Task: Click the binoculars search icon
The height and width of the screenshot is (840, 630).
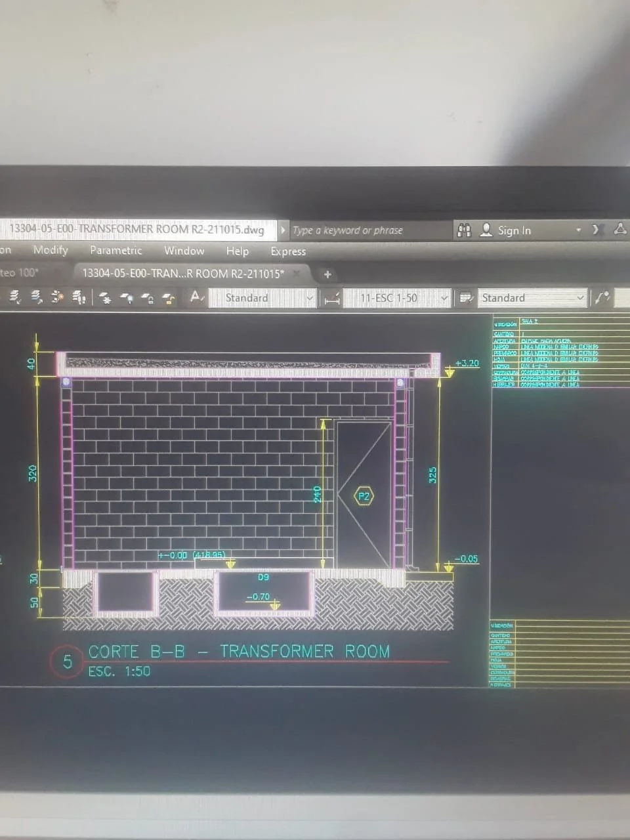Action: [464, 230]
